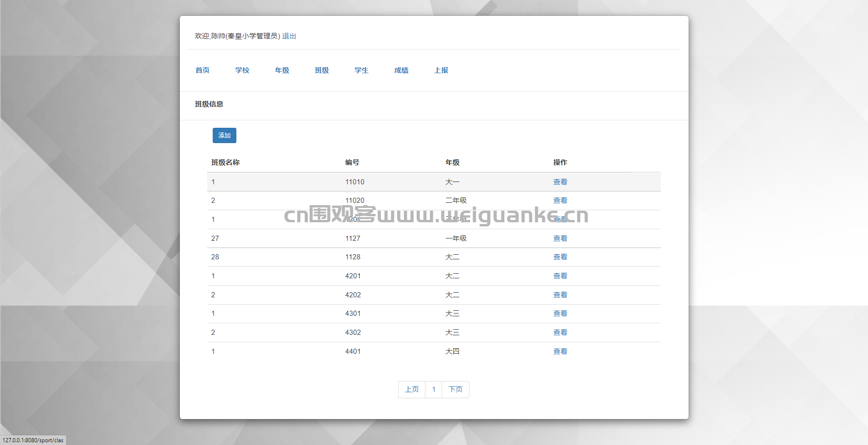Image resolution: width=868 pixels, height=445 pixels.
Task: Select the cell with number 11020
Action: [x=355, y=201]
